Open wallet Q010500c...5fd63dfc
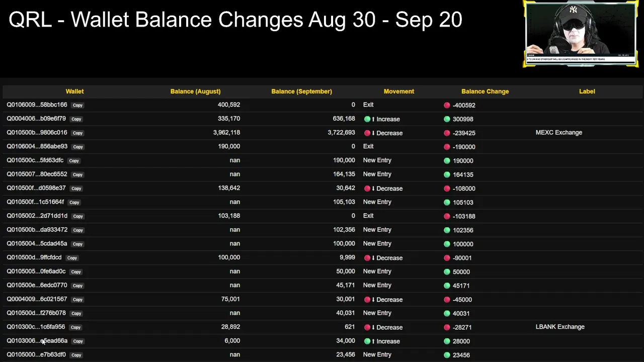This screenshot has width=644, height=362. tap(35, 160)
